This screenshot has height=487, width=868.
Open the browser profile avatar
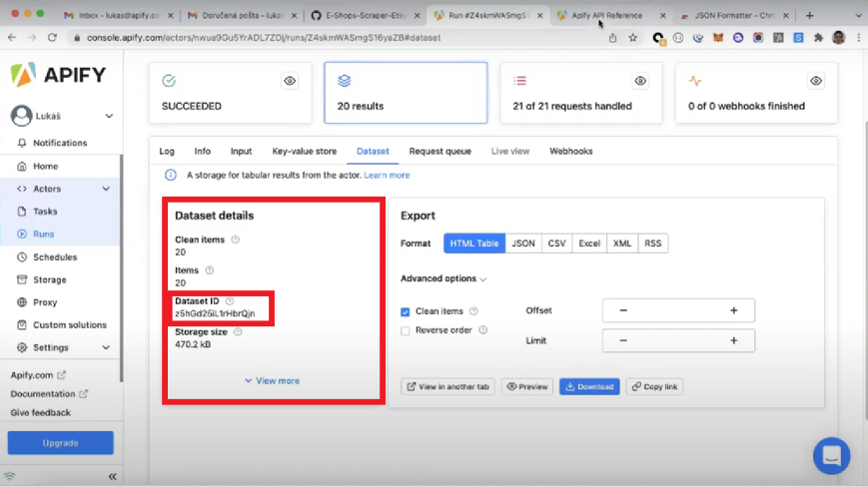click(x=839, y=38)
